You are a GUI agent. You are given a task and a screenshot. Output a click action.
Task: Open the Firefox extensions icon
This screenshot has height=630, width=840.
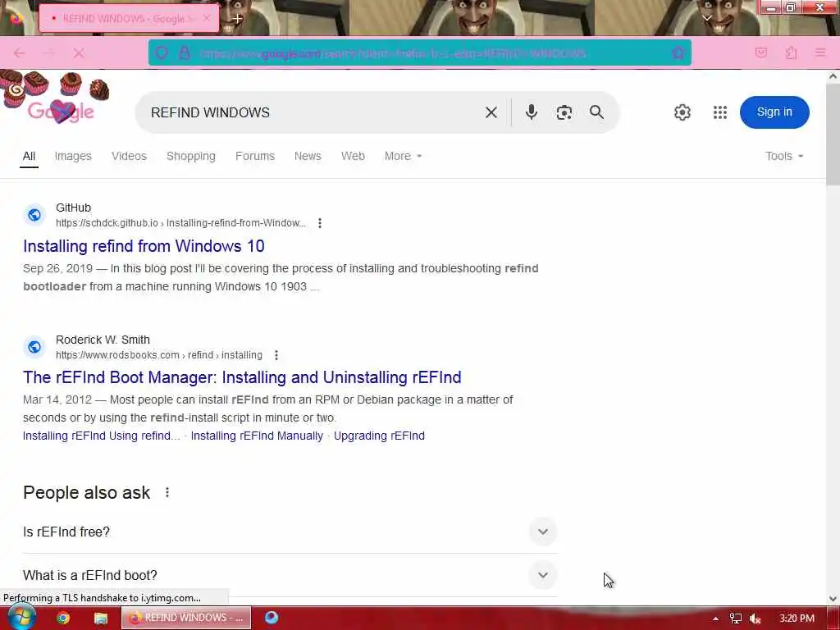[x=791, y=52]
